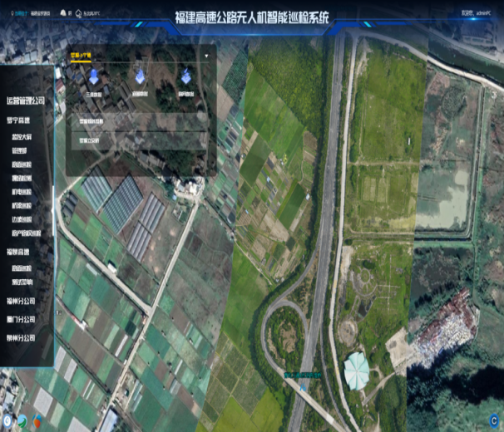
Task: Collapse the panel with the white triangle arrow
Action: click(206, 56)
